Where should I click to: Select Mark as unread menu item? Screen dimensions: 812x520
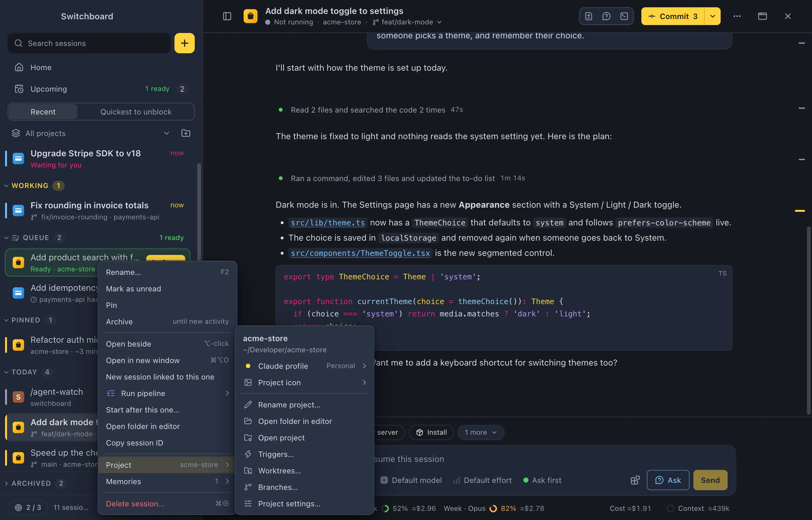tap(167, 289)
